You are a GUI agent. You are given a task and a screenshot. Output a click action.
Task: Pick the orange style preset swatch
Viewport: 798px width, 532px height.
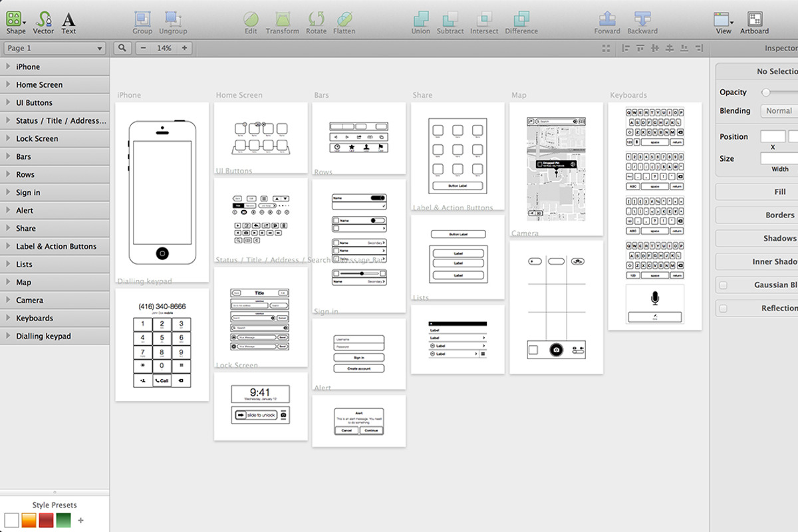pyautogui.click(x=29, y=520)
